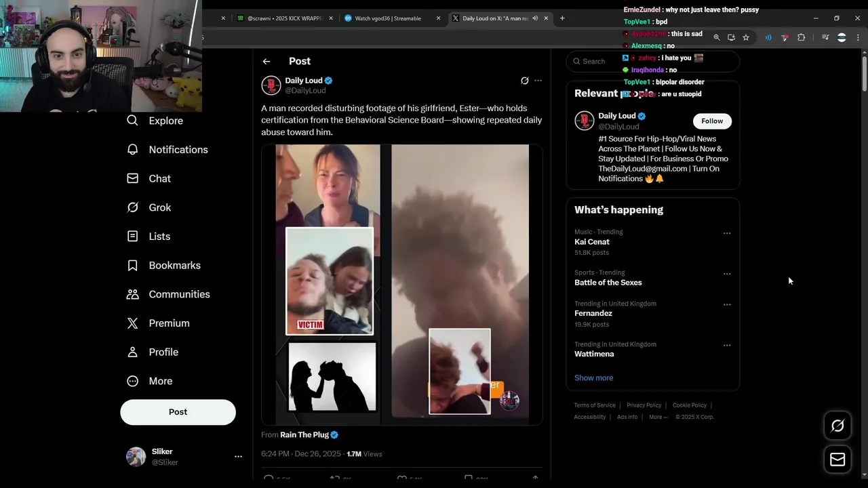
Task: Open the browser profile avatar
Action: tap(842, 38)
